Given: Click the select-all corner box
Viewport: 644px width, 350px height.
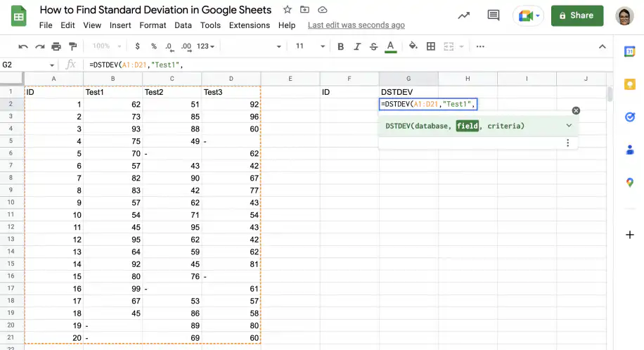Looking at the screenshot, I should click(11, 78).
